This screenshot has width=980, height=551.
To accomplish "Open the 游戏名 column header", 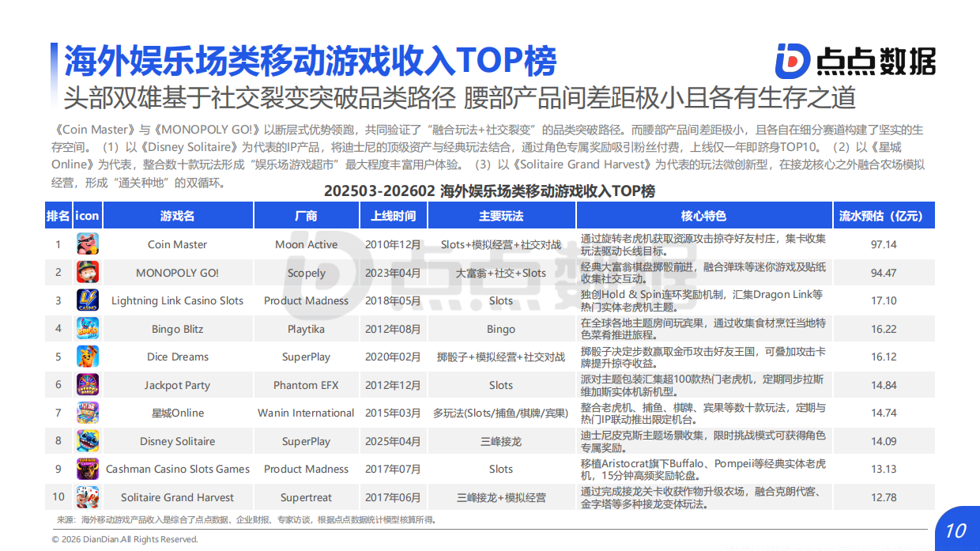I will tap(177, 215).
